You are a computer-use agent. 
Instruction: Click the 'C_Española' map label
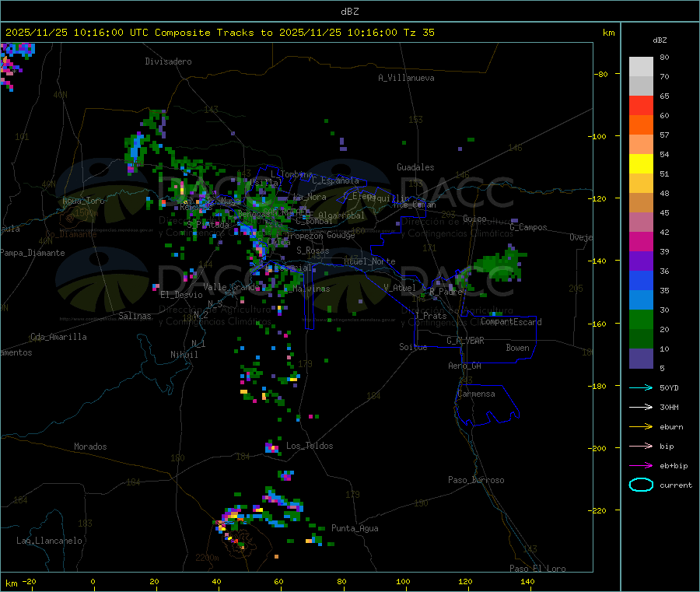click(x=336, y=180)
